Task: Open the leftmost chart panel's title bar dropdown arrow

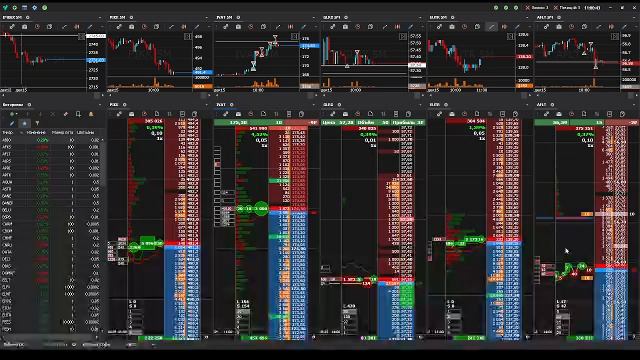Action: click(100, 18)
